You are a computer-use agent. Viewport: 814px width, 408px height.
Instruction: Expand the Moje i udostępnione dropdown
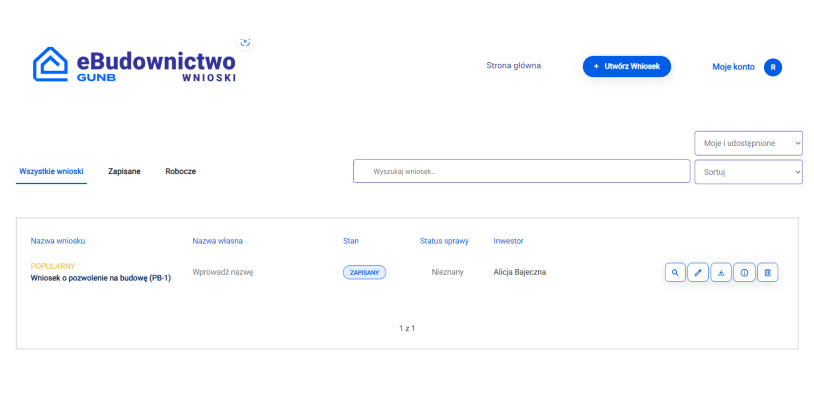pos(748,144)
